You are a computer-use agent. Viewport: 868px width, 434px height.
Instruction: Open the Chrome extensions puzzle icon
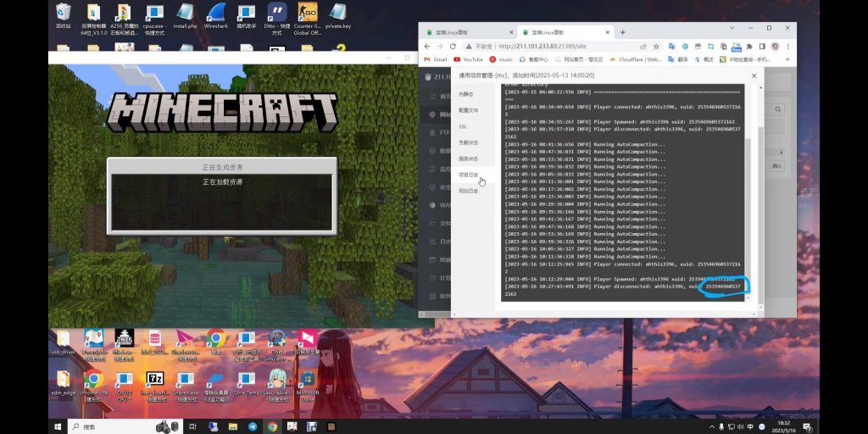click(x=748, y=46)
